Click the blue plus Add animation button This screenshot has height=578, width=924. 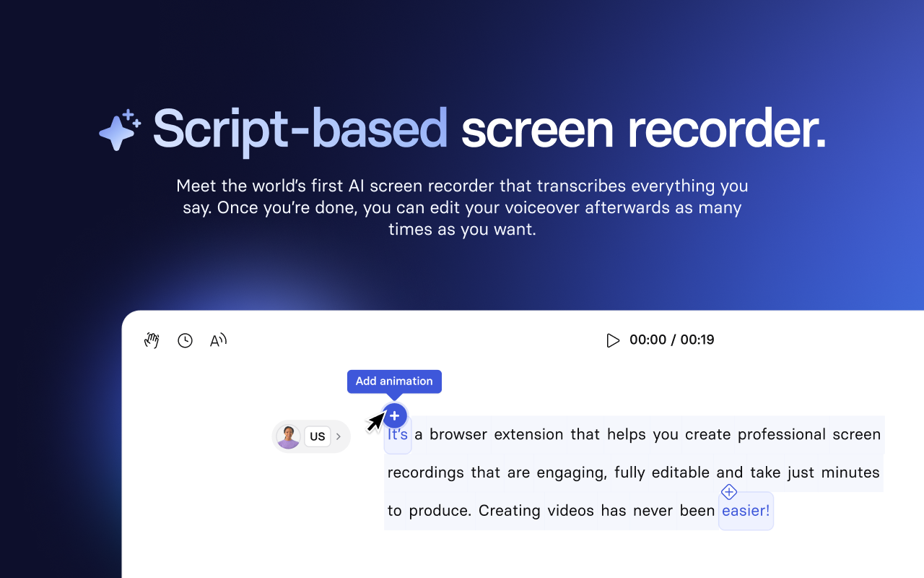(395, 416)
